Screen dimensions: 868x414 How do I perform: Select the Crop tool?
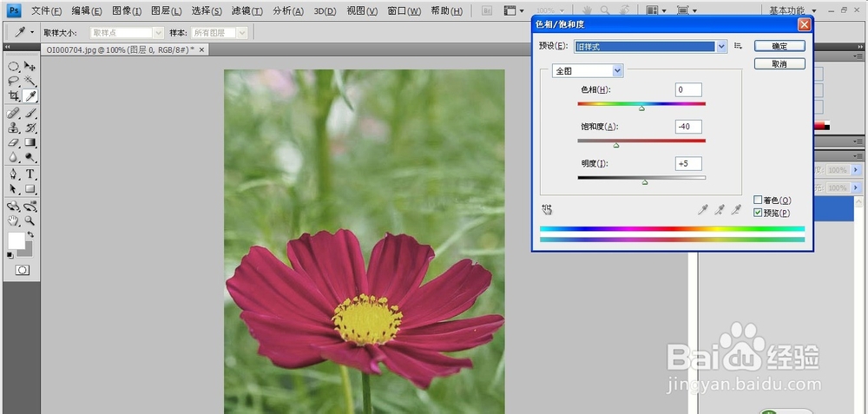point(13,95)
